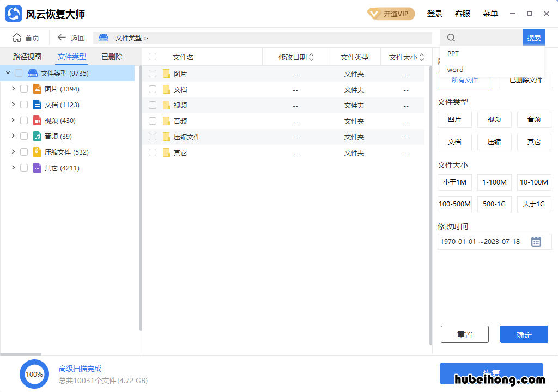The image size is (558, 392).
Task: Sort by 修改日期 column arrows
Action: pos(311,57)
